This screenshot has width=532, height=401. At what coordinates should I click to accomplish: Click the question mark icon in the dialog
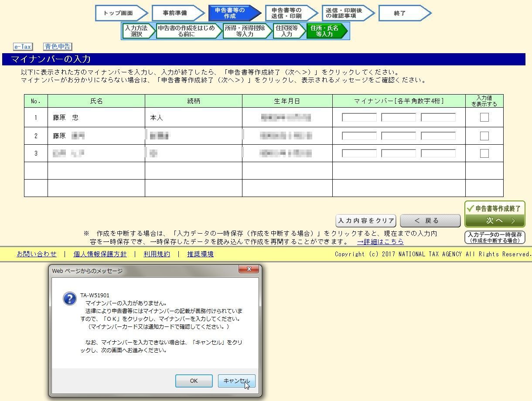pyautogui.click(x=70, y=299)
